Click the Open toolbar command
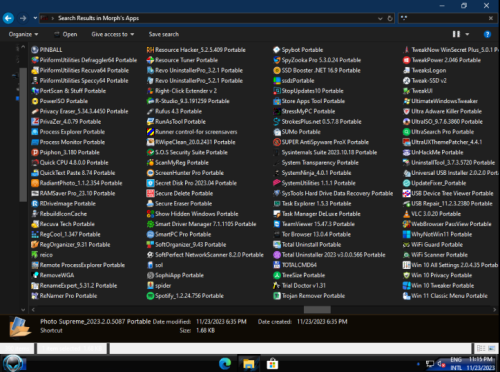 66,34
